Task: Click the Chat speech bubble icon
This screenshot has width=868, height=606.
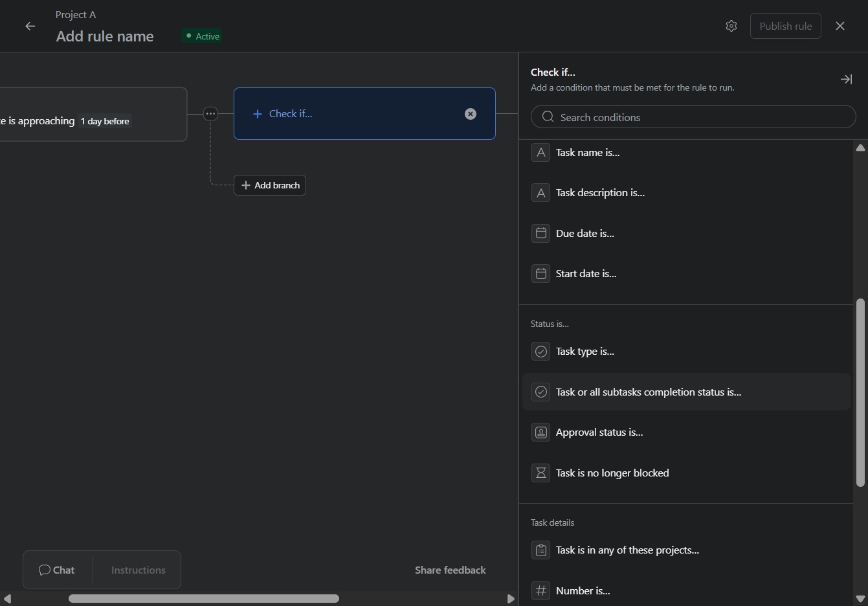Action: coord(44,570)
